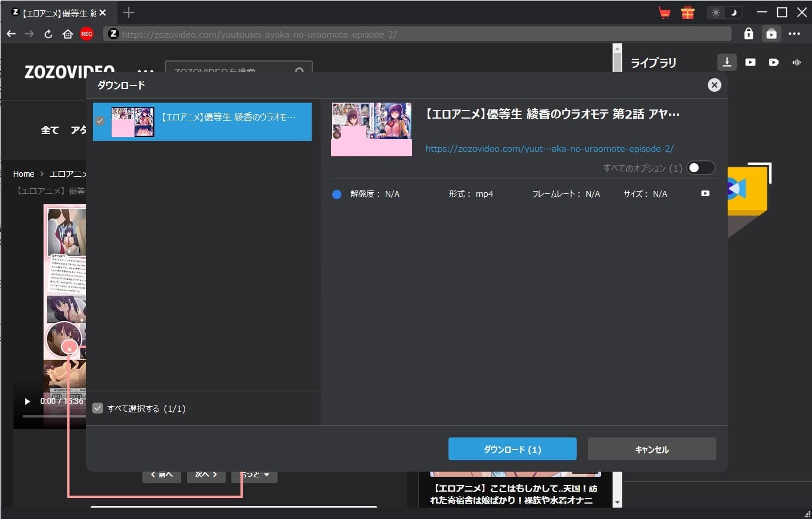Click the Home breadcrumb link

[23, 174]
